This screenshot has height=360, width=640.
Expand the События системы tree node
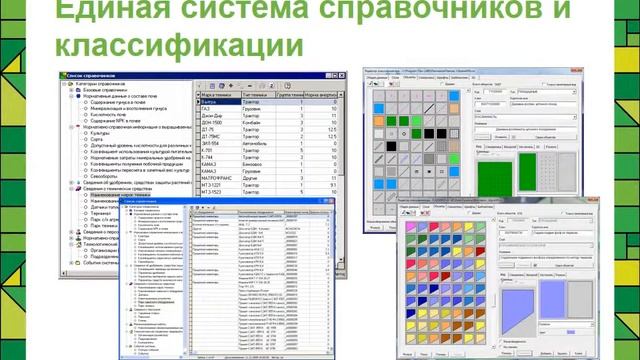click(71, 263)
